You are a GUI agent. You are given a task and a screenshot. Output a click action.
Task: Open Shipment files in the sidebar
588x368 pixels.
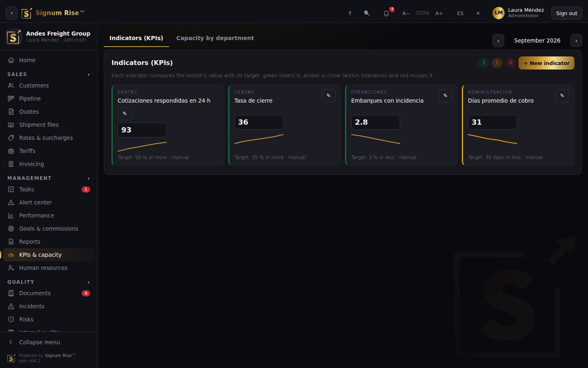coord(49,125)
